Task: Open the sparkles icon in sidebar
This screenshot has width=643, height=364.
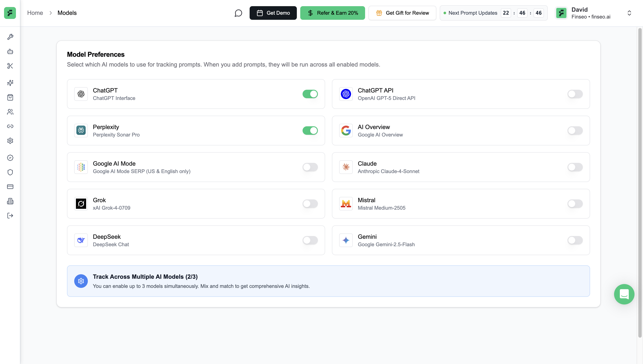Action: (10, 83)
